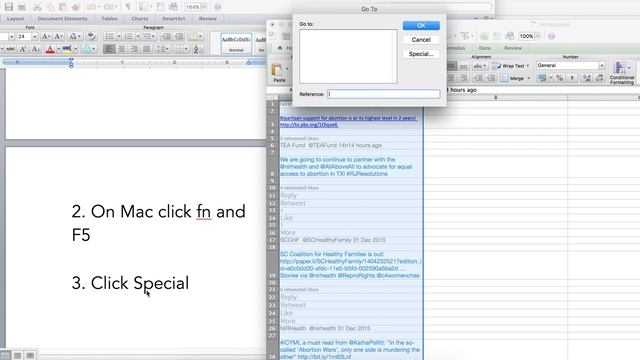The width and height of the screenshot is (640, 360).
Task: Focus the Reference input field
Action: click(x=383, y=94)
